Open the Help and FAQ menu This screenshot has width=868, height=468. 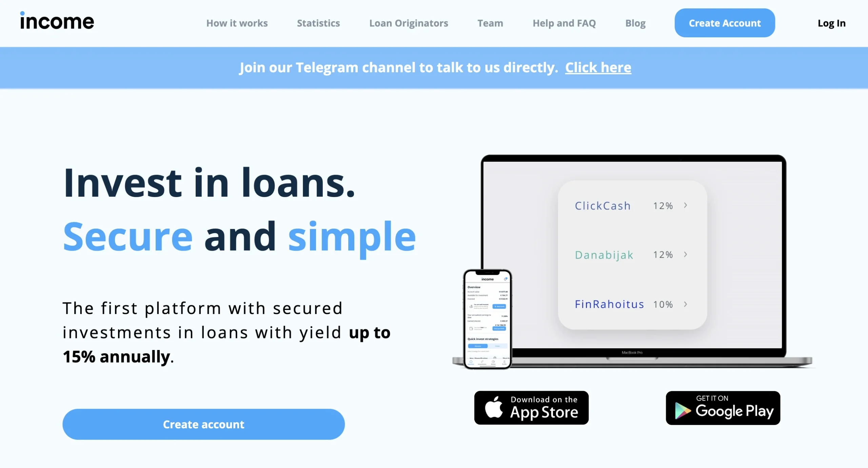tap(565, 22)
